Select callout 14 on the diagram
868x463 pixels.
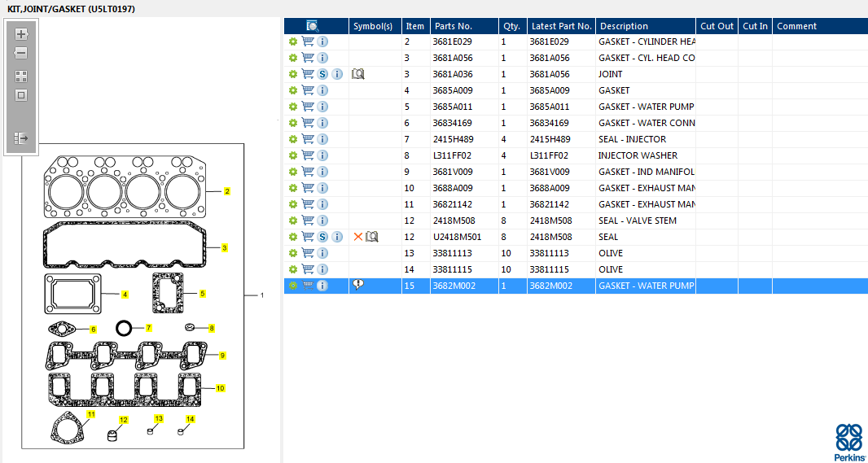[x=191, y=419]
